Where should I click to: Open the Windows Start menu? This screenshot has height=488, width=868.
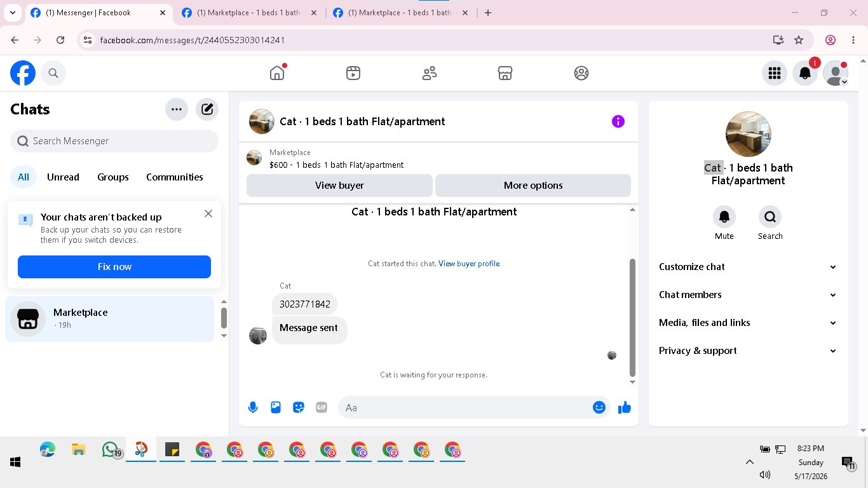tap(15, 463)
